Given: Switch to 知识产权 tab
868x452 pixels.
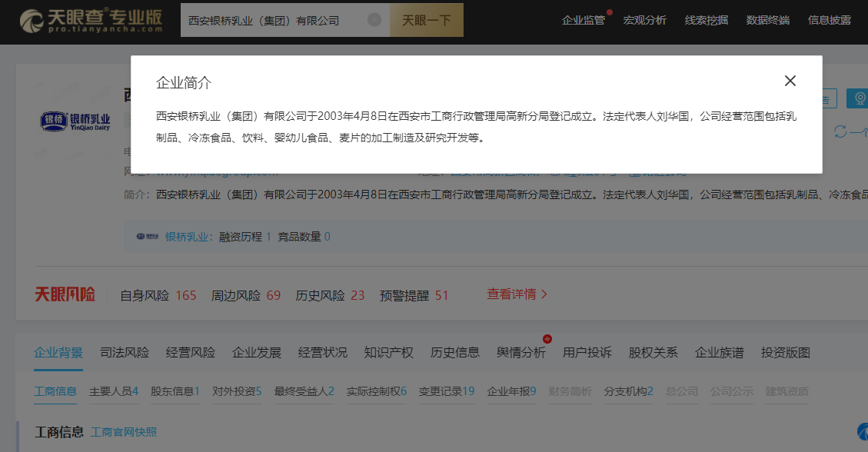Looking at the screenshot, I should click(388, 352).
